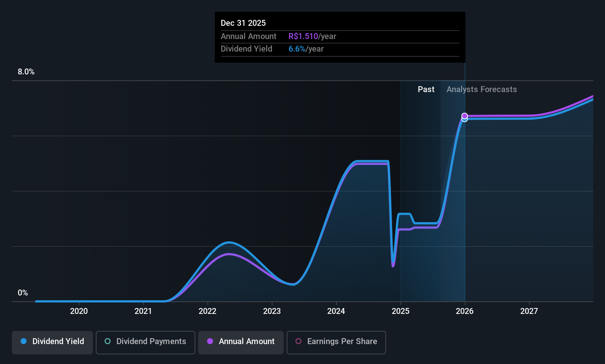Click the Past region label
Viewport: 605px width, 364px height.
pos(426,90)
